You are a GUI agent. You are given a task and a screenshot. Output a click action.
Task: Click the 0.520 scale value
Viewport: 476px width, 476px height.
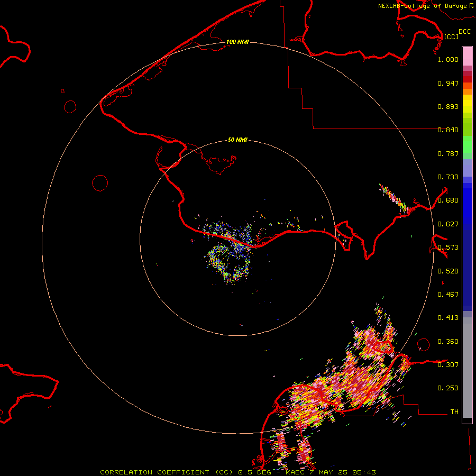448,271
